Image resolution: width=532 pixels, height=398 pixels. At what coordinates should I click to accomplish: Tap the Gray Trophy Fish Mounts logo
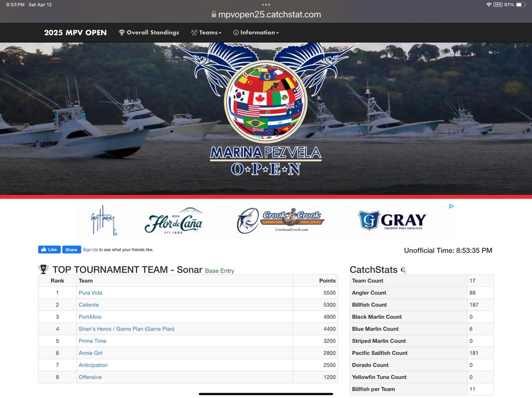393,221
